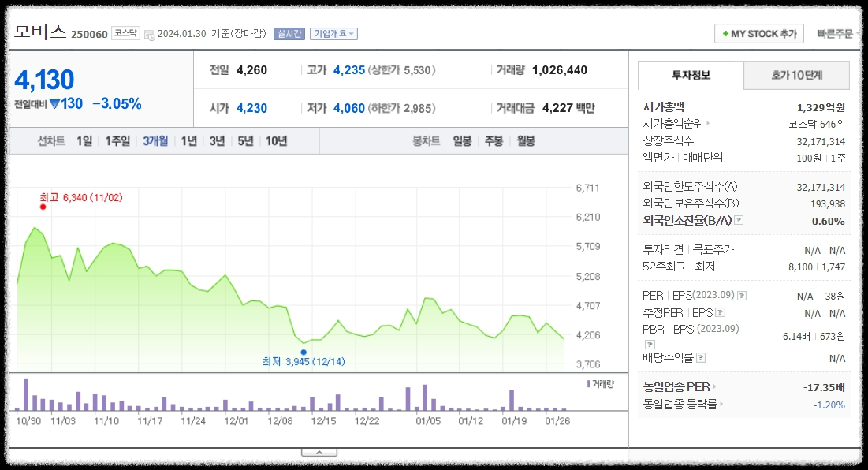
Task: Click the 동일업종 등락률 value -1.20%
Action: click(829, 405)
